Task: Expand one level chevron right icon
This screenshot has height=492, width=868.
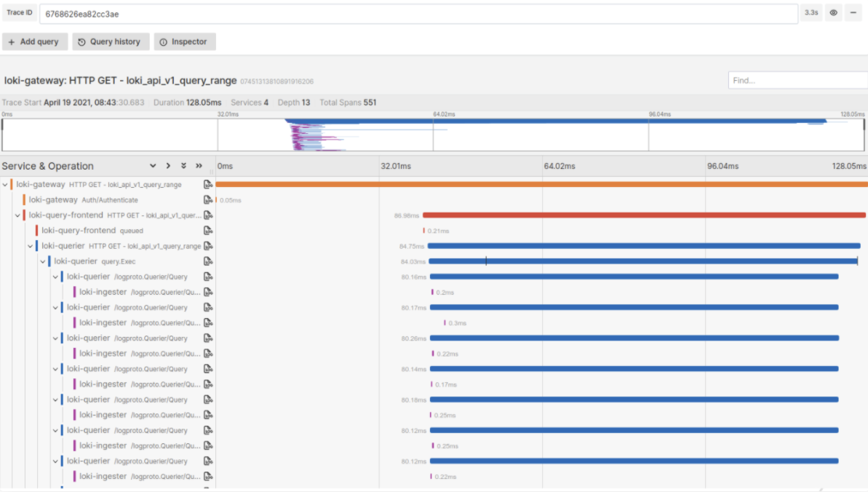Action: pos(168,166)
